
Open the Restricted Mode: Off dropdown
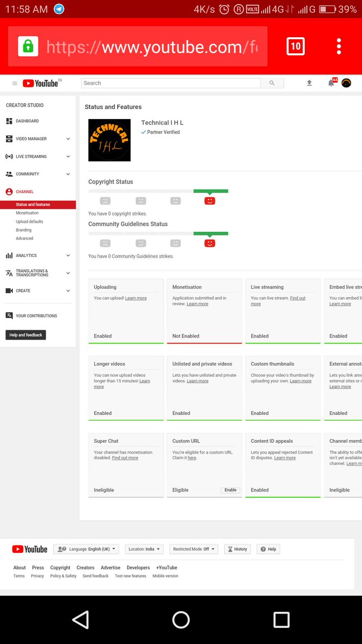click(x=194, y=549)
